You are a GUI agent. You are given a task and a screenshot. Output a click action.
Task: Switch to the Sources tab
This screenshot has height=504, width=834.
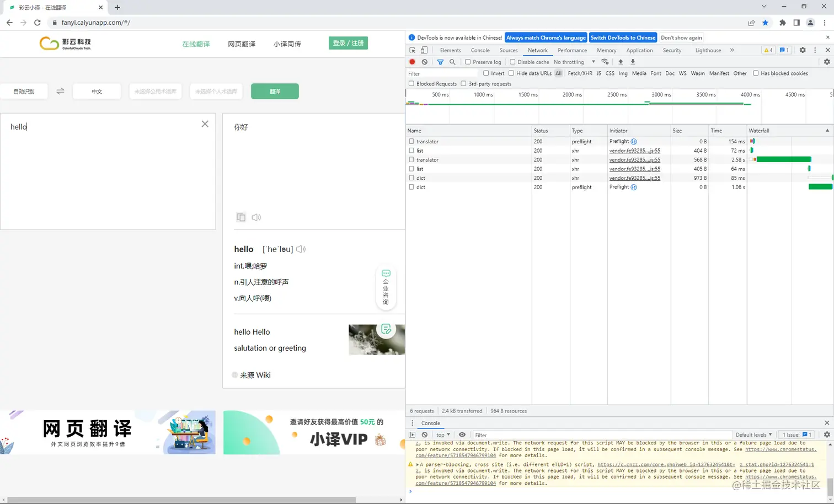(509, 50)
